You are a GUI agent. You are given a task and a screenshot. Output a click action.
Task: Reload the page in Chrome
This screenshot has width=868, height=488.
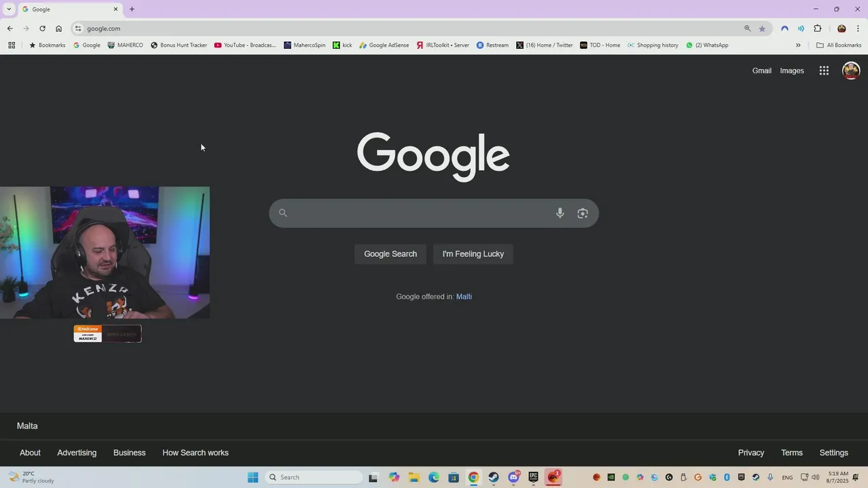[x=42, y=28]
